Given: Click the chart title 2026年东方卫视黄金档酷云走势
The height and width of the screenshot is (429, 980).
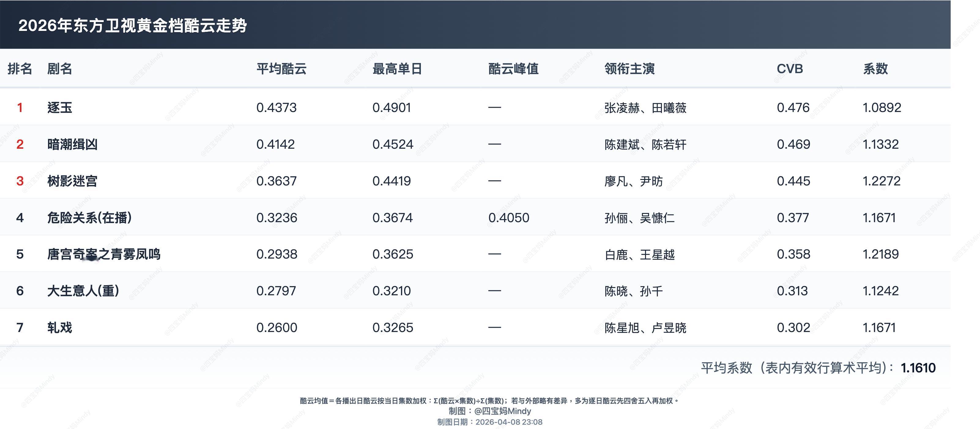Looking at the screenshot, I should click(x=132, y=25).
